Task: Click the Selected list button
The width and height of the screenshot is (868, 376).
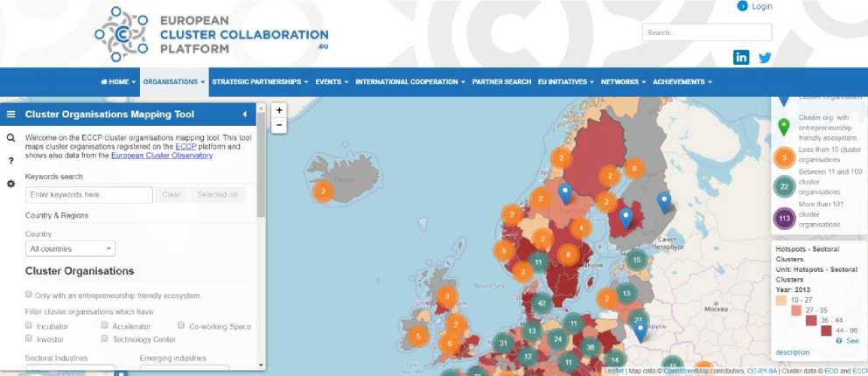Action: click(217, 195)
